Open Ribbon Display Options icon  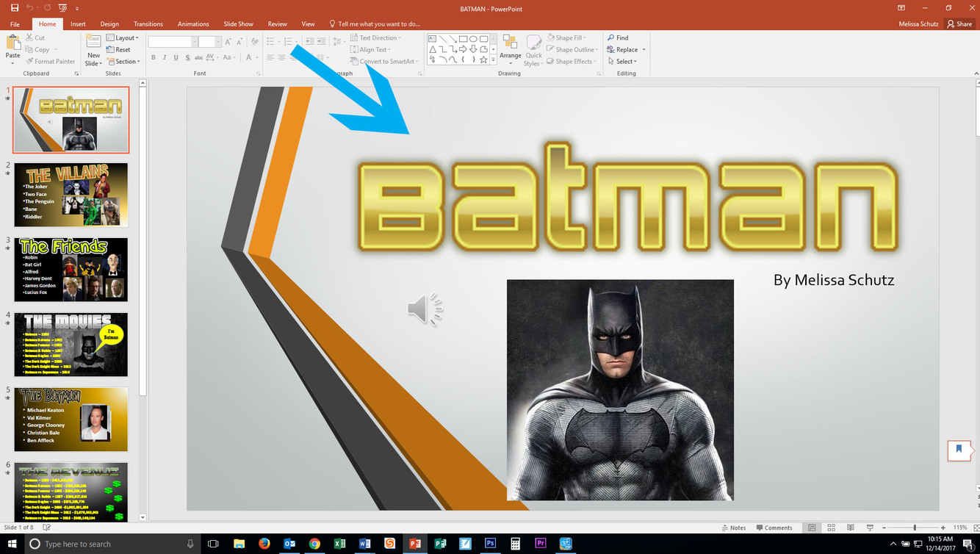coord(901,7)
